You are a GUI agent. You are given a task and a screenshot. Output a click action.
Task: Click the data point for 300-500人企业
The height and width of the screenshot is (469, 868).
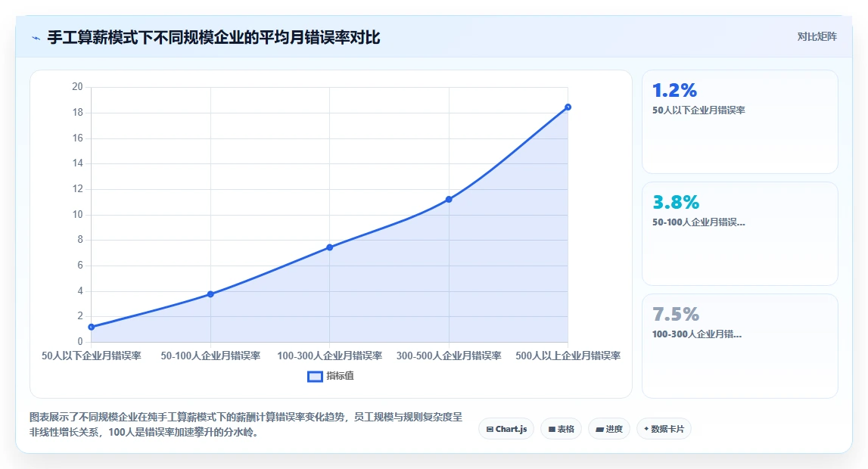click(x=449, y=199)
